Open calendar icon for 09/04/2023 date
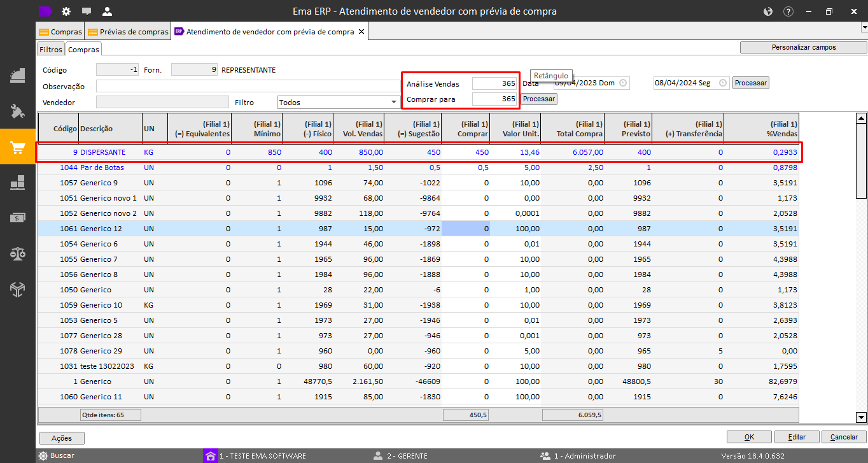Screen dimensions: 868x463 [623, 83]
